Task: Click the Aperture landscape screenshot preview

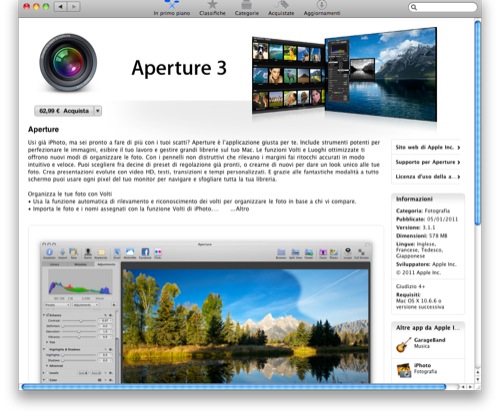Action: pos(205,312)
